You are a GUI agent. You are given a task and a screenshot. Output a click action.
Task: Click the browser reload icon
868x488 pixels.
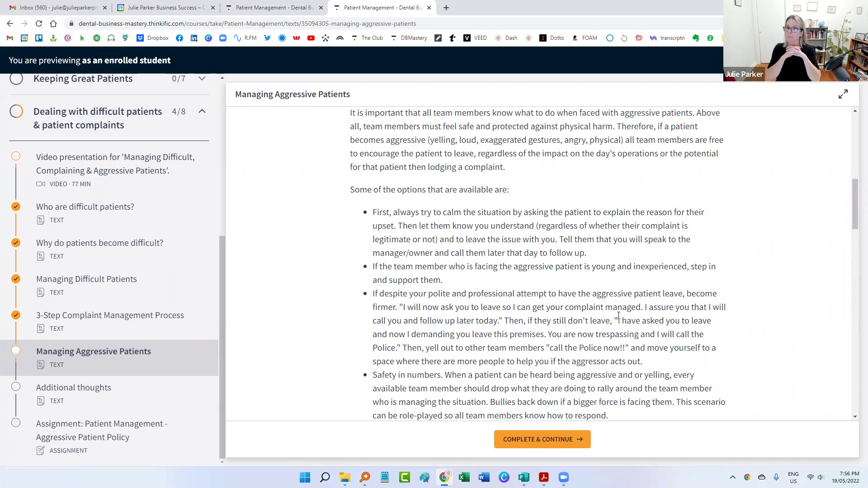pos(39,23)
